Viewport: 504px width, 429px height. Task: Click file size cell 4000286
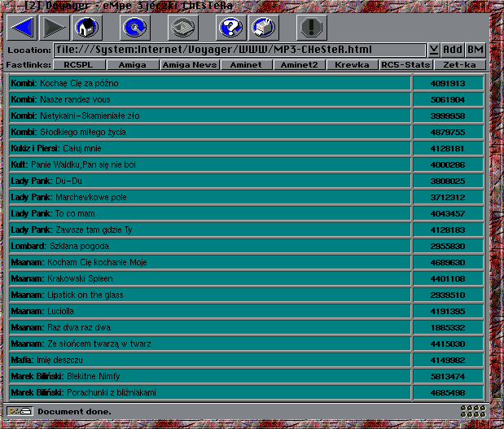pos(448,164)
